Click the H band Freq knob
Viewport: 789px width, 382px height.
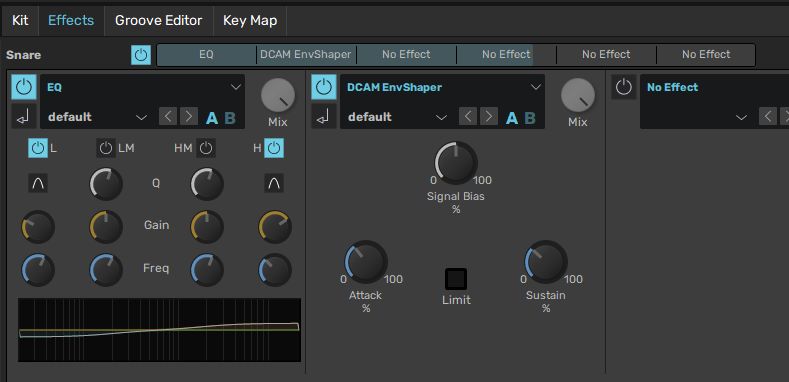tap(275, 270)
